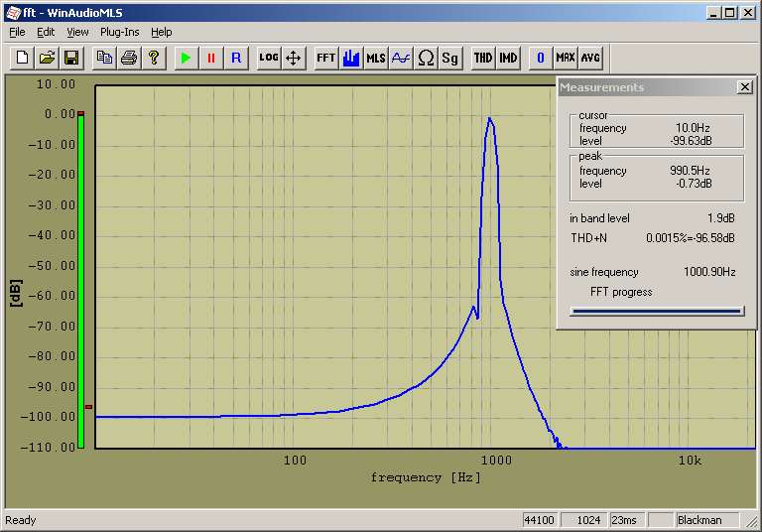
Task: Enable AVG averaging on the toolbar
Action: point(590,58)
